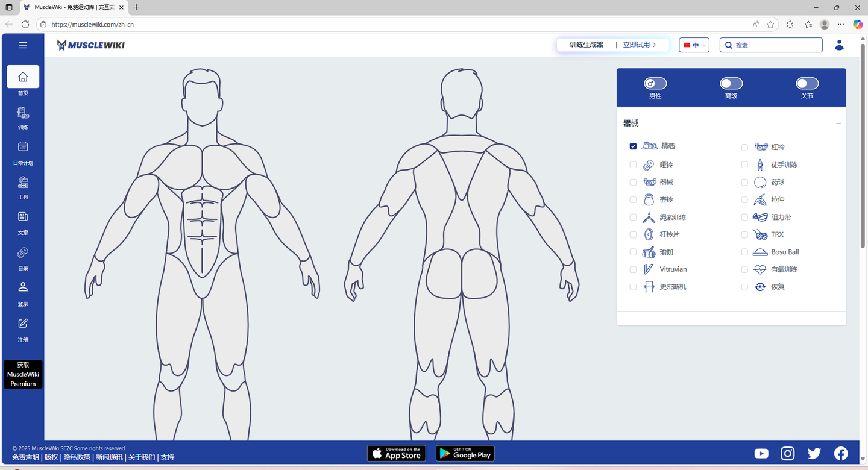Open the 隐私政策 footer link
868x470 pixels.
tap(77, 457)
